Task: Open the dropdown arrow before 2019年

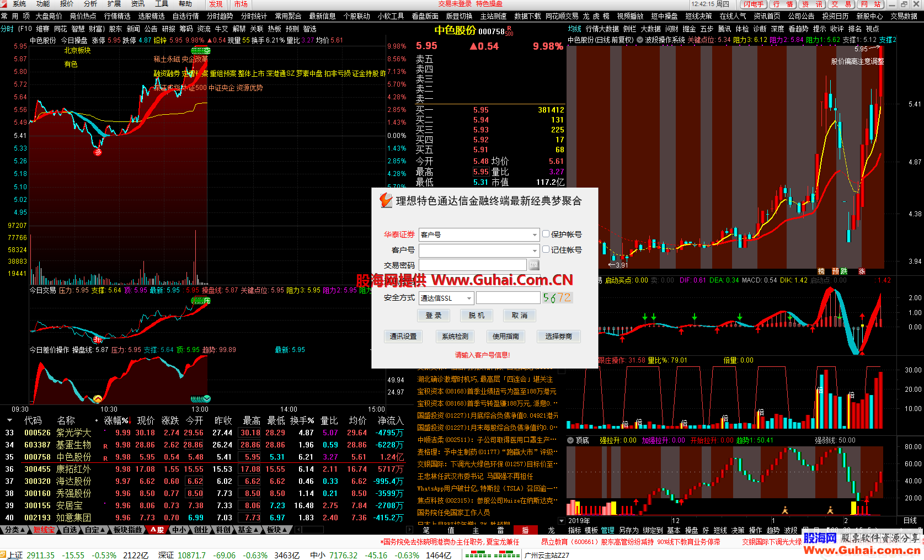Action: 562,520
